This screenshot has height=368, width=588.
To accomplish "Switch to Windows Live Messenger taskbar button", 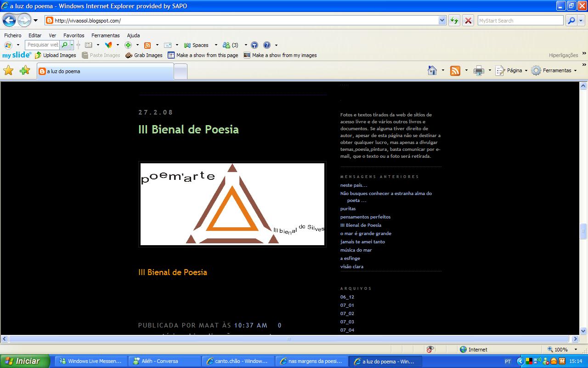I will coord(90,362).
